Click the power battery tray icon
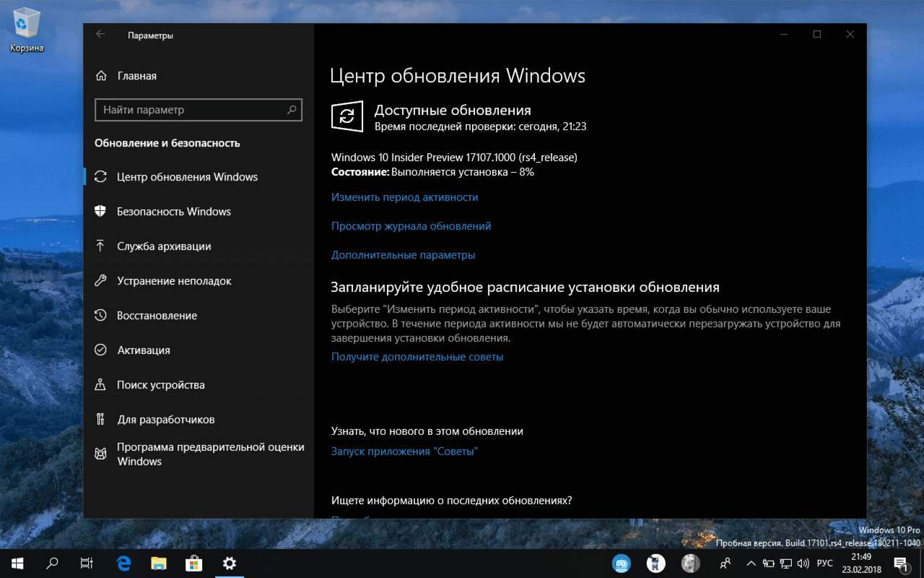 pos(768,564)
